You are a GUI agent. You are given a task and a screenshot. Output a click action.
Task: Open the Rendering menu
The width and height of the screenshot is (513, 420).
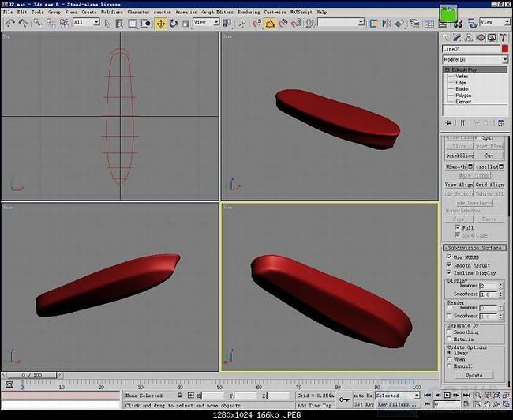point(249,12)
